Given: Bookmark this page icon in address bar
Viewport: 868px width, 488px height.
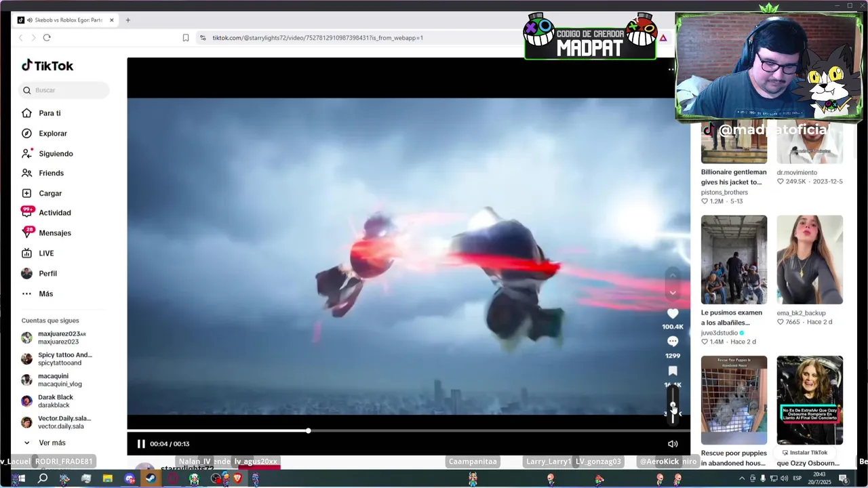Looking at the screenshot, I should point(186,38).
